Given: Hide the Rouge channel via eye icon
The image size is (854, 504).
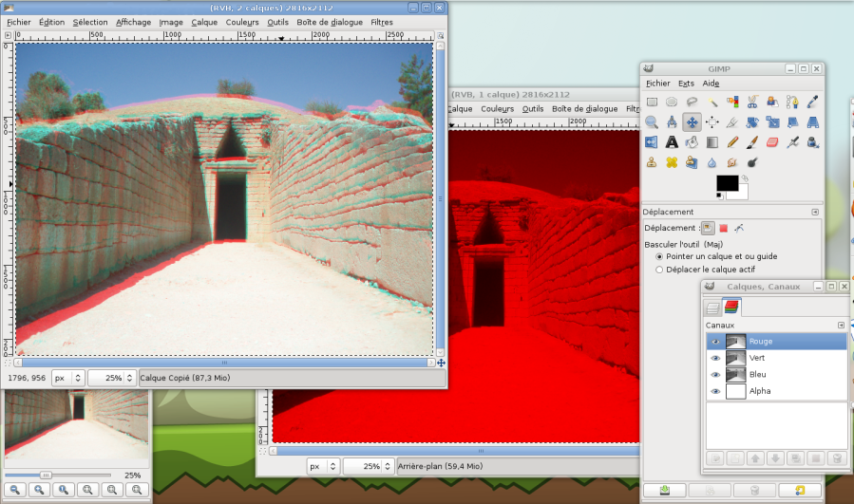Looking at the screenshot, I should [715, 342].
